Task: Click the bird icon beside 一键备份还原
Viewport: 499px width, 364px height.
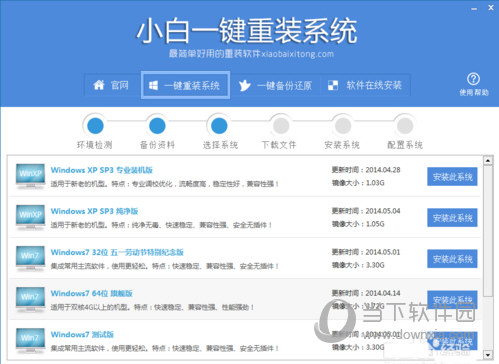Action: pos(244,86)
